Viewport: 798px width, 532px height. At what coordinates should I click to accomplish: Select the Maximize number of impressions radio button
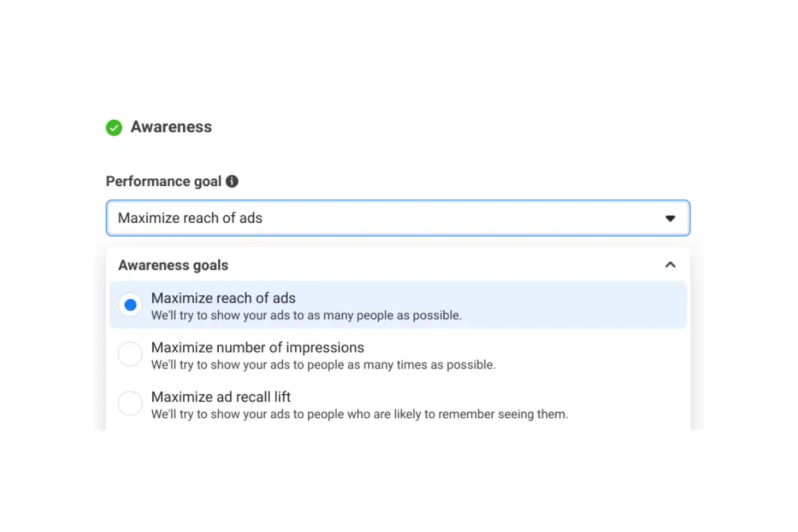130,354
